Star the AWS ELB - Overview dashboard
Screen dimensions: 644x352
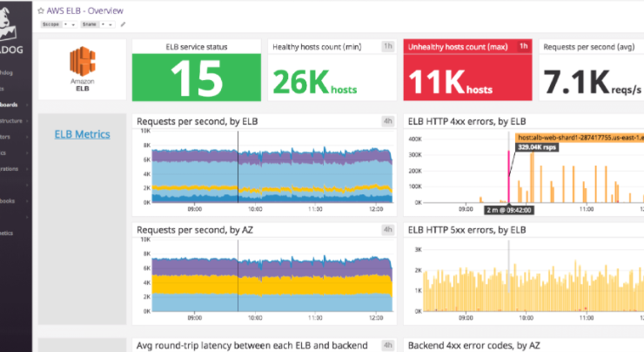pos(41,10)
